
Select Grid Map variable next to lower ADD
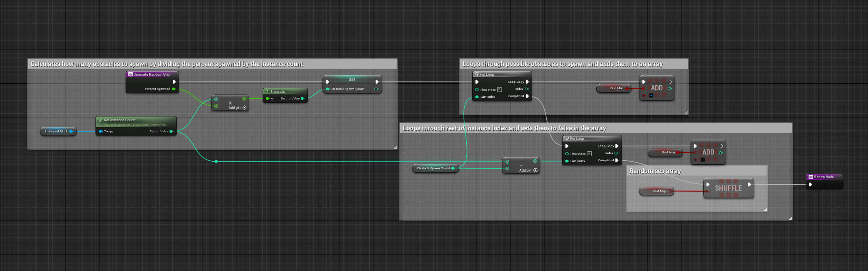point(666,153)
